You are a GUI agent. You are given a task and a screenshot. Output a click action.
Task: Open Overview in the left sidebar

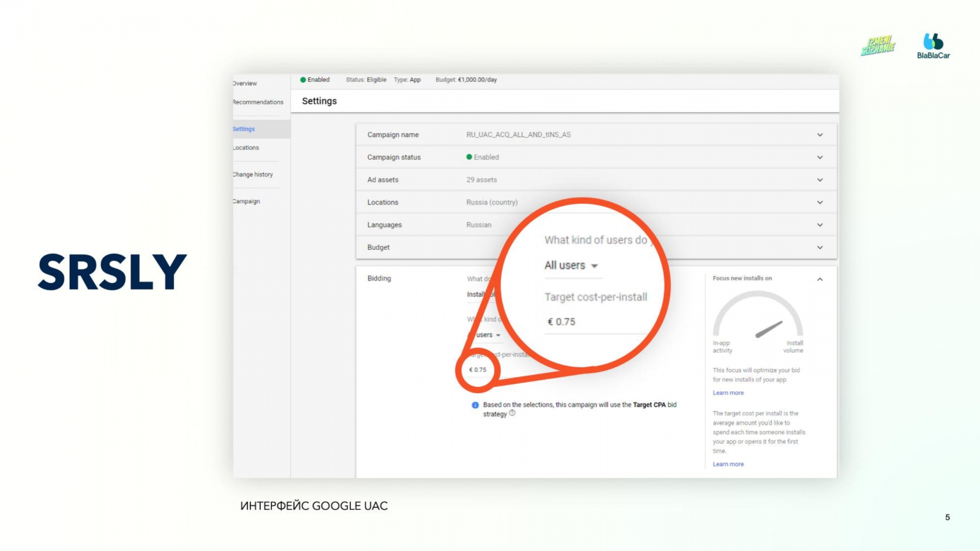(x=245, y=83)
